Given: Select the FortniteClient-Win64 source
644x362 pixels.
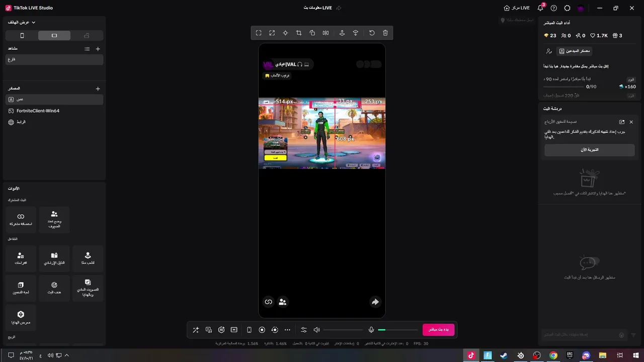Looking at the screenshot, I should click(54, 111).
